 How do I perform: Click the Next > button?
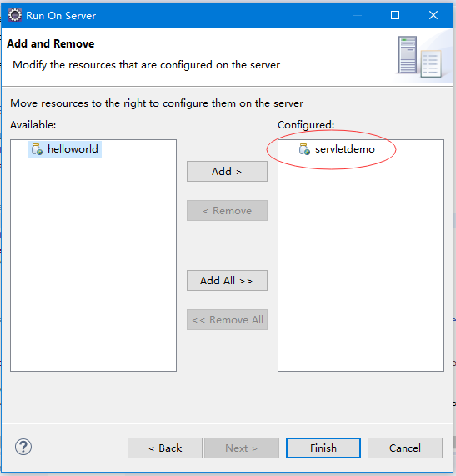242,448
